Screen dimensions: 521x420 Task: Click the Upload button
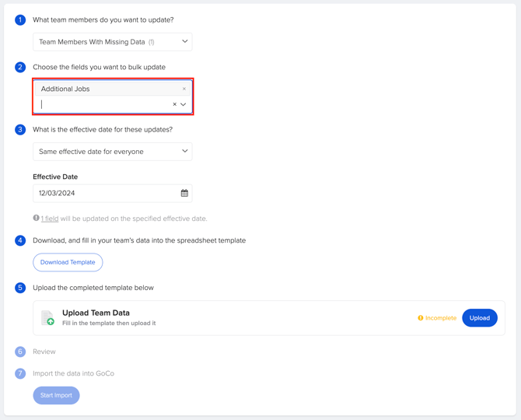(x=480, y=318)
